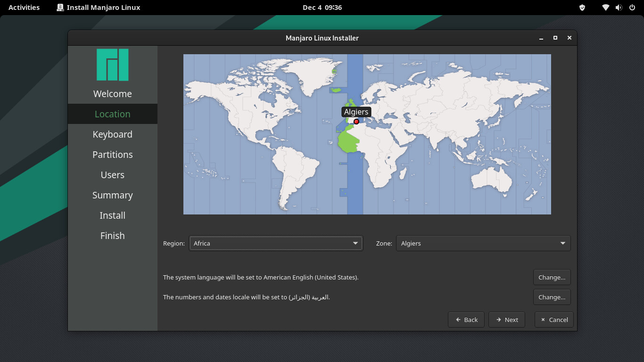
Task: Open the power menu icon
Action: click(632, 8)
